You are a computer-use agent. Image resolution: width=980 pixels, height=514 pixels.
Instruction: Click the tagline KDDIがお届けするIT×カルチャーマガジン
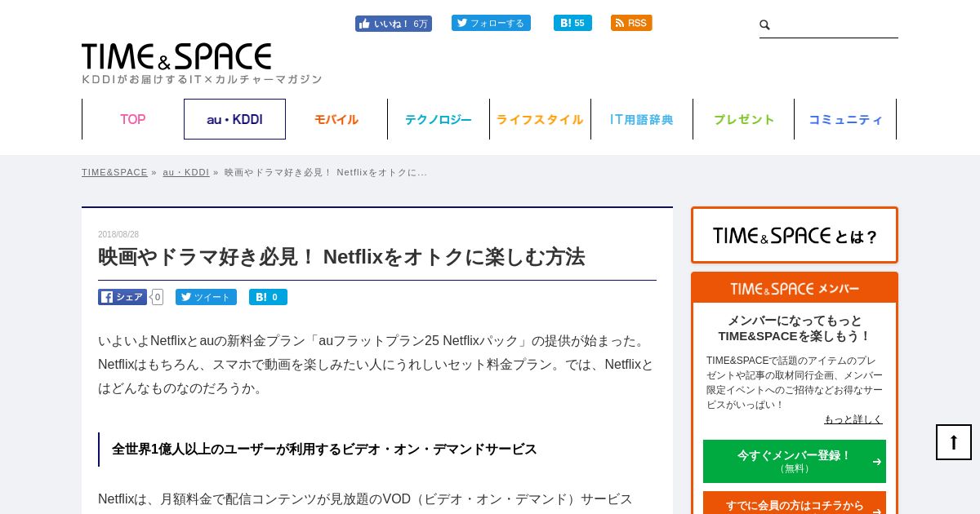pyautogui.click(x=202, y=79)
